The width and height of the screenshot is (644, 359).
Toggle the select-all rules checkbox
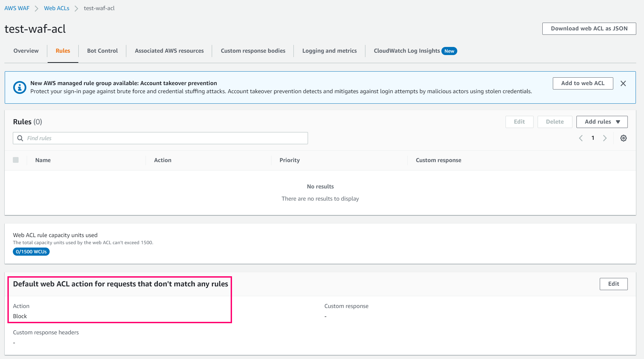point(16,160)
